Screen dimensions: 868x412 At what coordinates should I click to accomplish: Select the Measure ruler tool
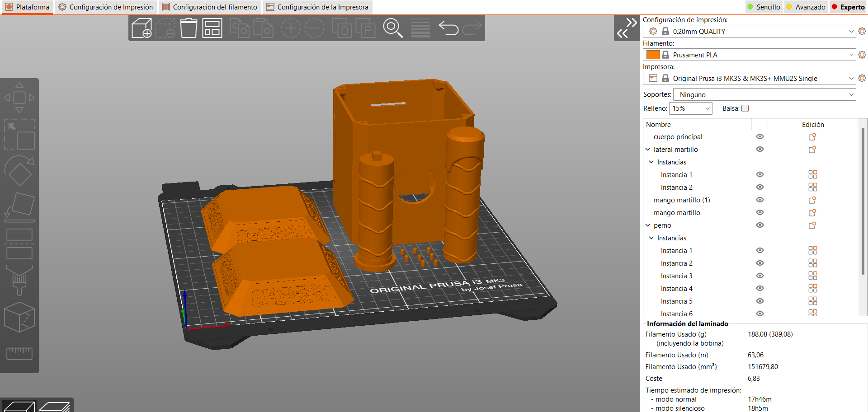[19, 353]
